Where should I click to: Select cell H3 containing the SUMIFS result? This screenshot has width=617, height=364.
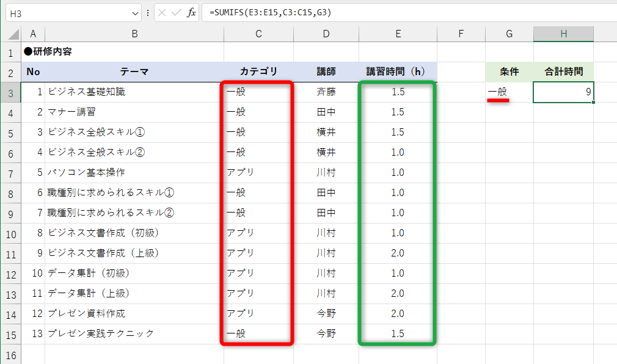coord(563,92)
